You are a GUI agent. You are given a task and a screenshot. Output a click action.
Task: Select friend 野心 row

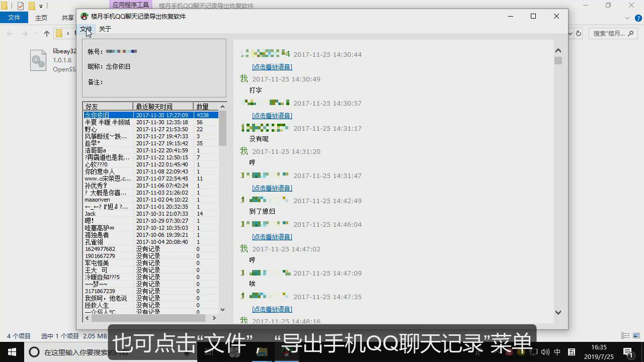point(151,129)
